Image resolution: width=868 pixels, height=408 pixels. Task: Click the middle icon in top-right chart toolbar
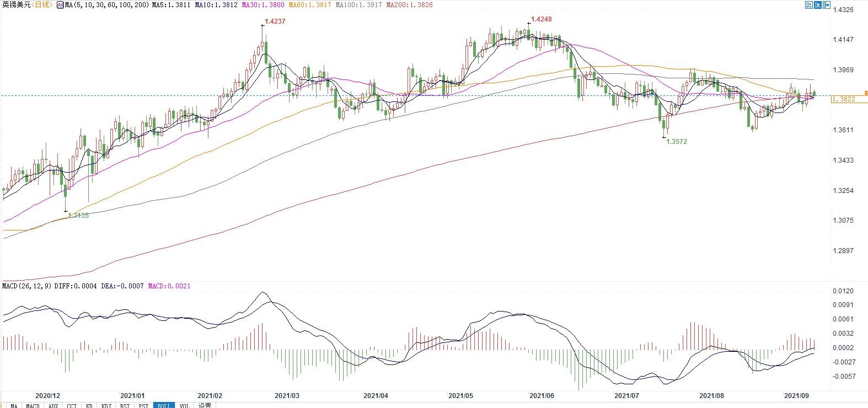[x=817, y=5]
